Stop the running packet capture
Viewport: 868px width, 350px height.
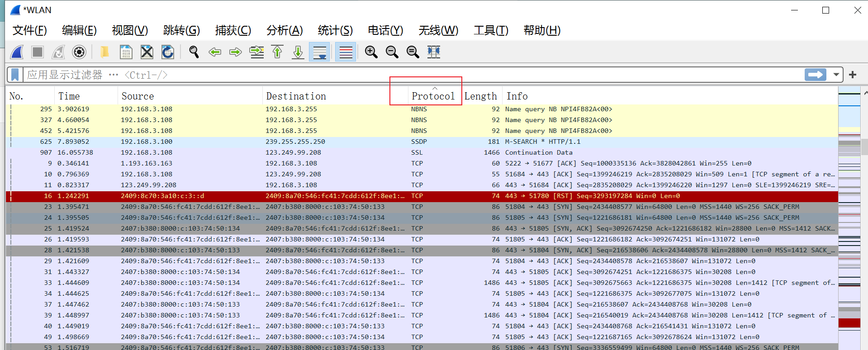(38, 52)
